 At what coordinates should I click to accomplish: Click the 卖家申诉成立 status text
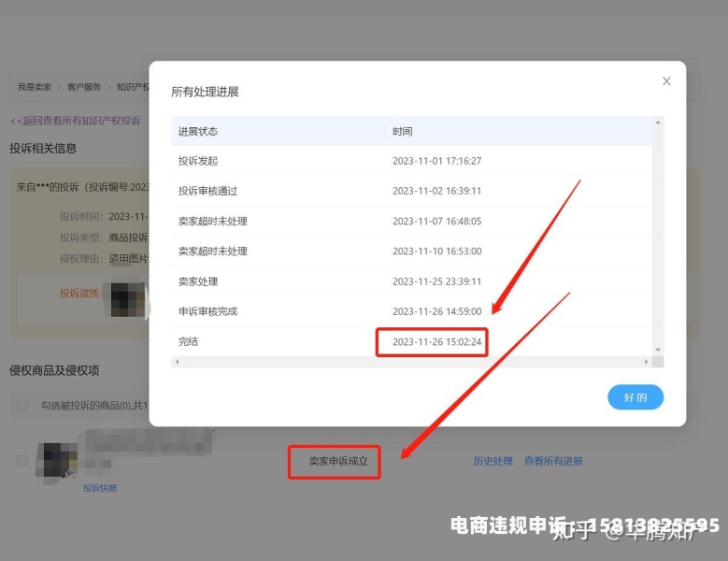point(338,461)
